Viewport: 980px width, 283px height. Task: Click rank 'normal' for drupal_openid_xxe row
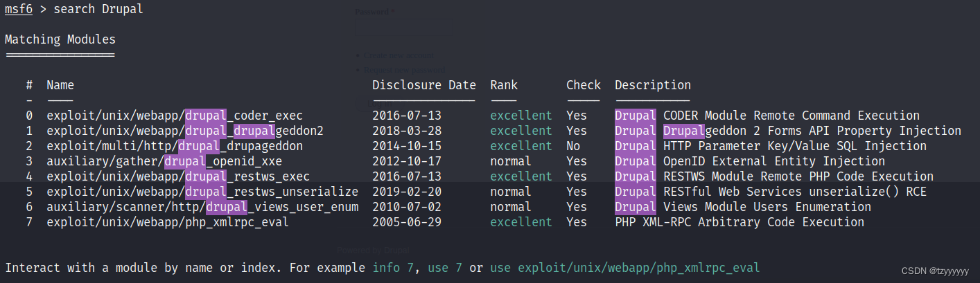511,161
